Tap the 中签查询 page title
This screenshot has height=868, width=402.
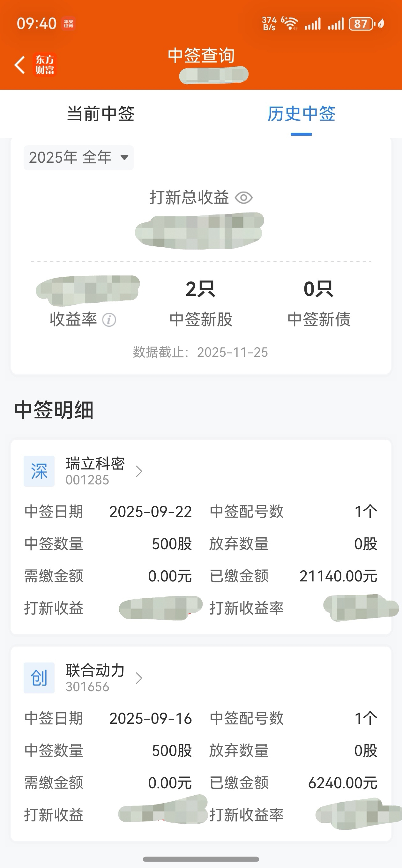pos(201,56)
